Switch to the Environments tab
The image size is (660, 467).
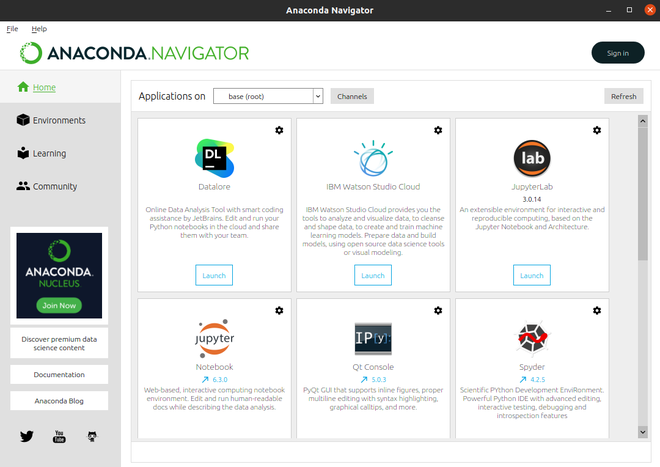pyautogui.click(x=60, y=120)
